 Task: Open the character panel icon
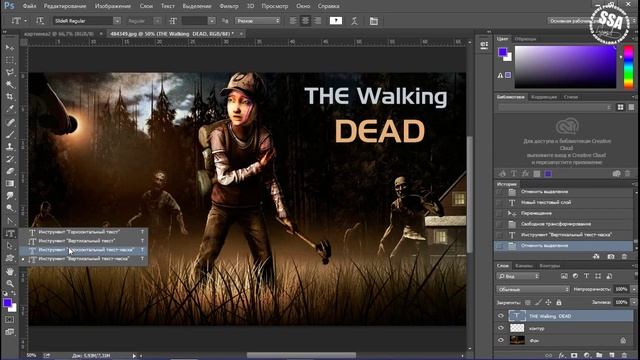373,21
